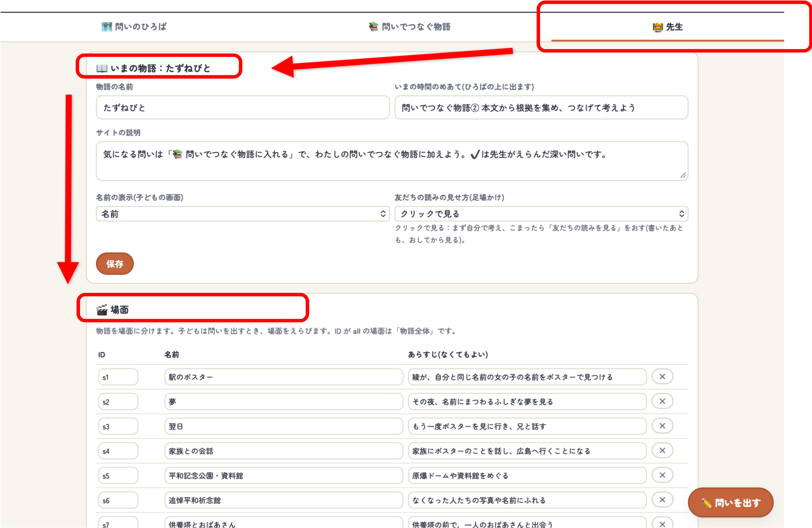Edit the ID field s5
The image size is (812, 528).
[118, 476]
